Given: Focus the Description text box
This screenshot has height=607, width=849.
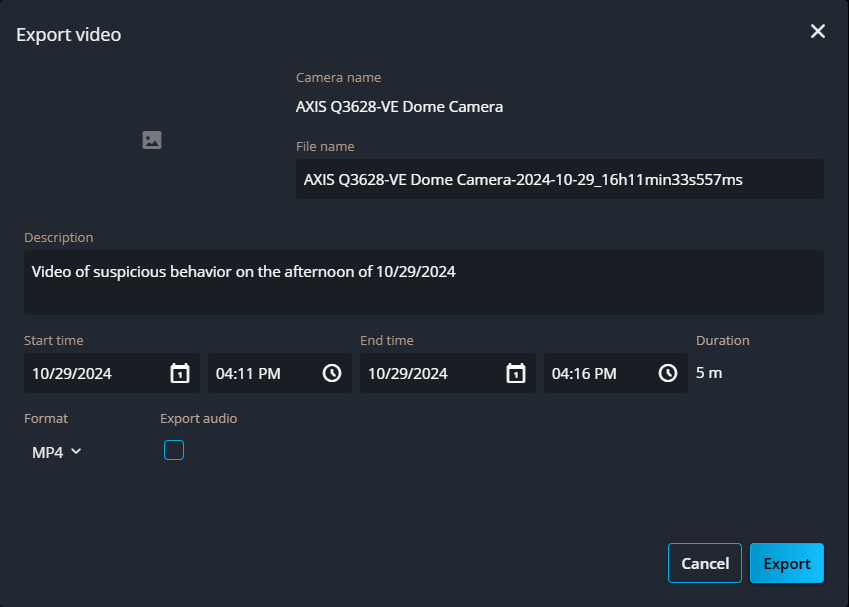Looking at the screenshot, I should pyautogui.click(x=423, y=282).
